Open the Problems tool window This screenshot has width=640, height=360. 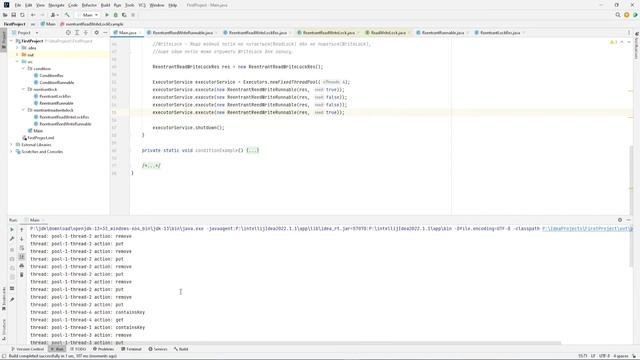[x=103, y=349]
